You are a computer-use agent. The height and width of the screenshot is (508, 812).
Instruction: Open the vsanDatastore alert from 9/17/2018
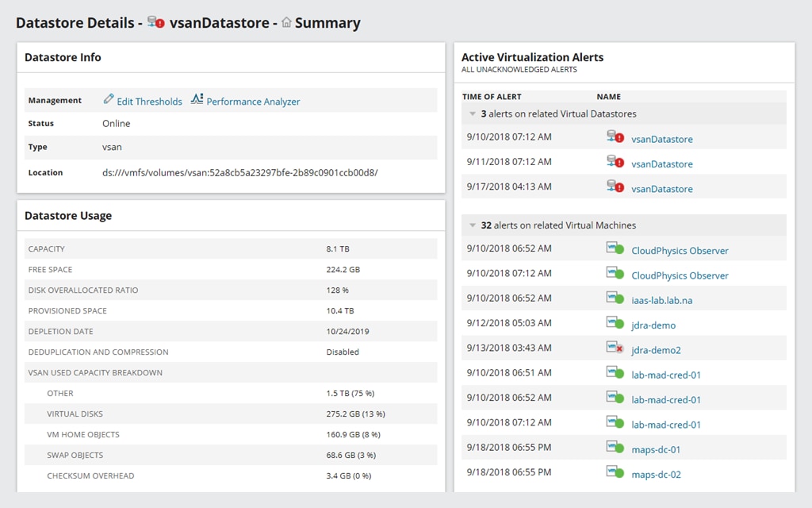661,188
